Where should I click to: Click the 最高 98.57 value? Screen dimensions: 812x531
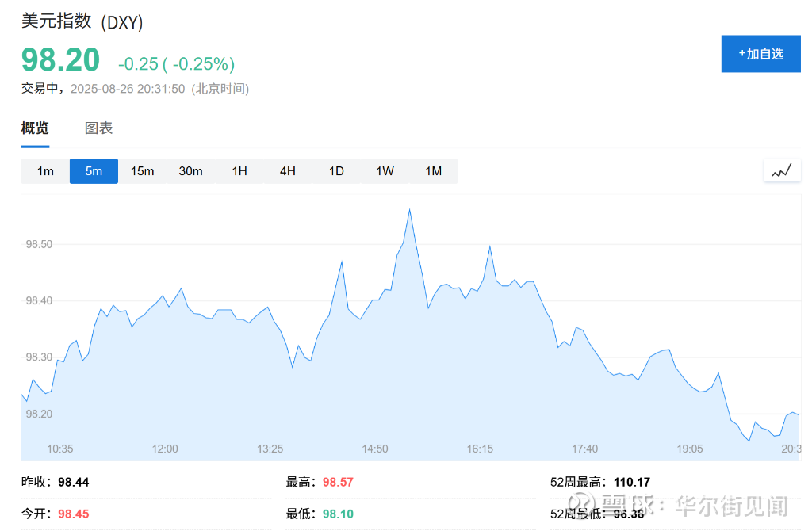[x=338, y=482]
